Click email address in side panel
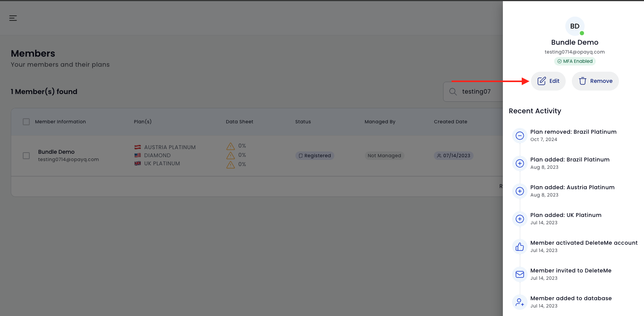644x316 pixels. coord(575,52)
